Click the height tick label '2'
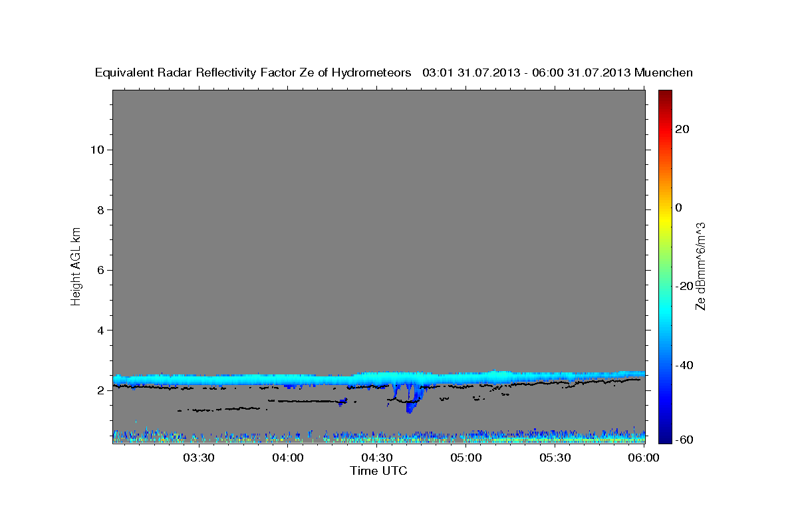 point(101,390)
